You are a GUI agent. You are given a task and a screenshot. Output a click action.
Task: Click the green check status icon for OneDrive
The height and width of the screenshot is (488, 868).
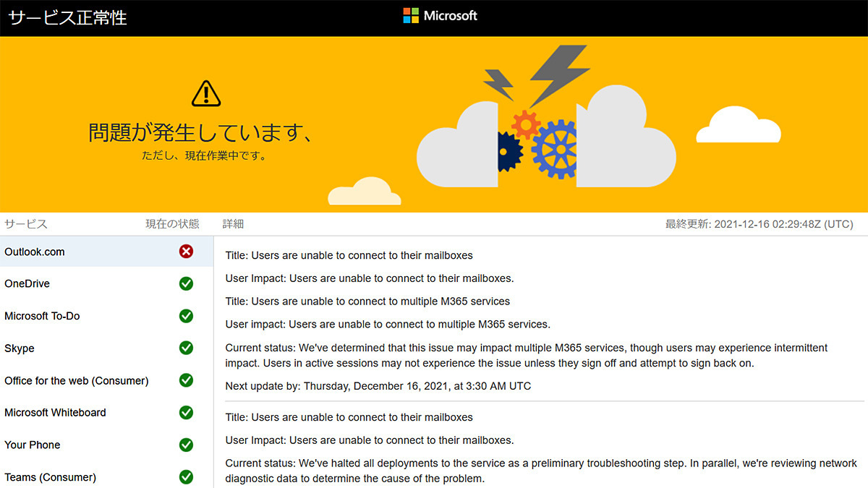tap(186, 283)
